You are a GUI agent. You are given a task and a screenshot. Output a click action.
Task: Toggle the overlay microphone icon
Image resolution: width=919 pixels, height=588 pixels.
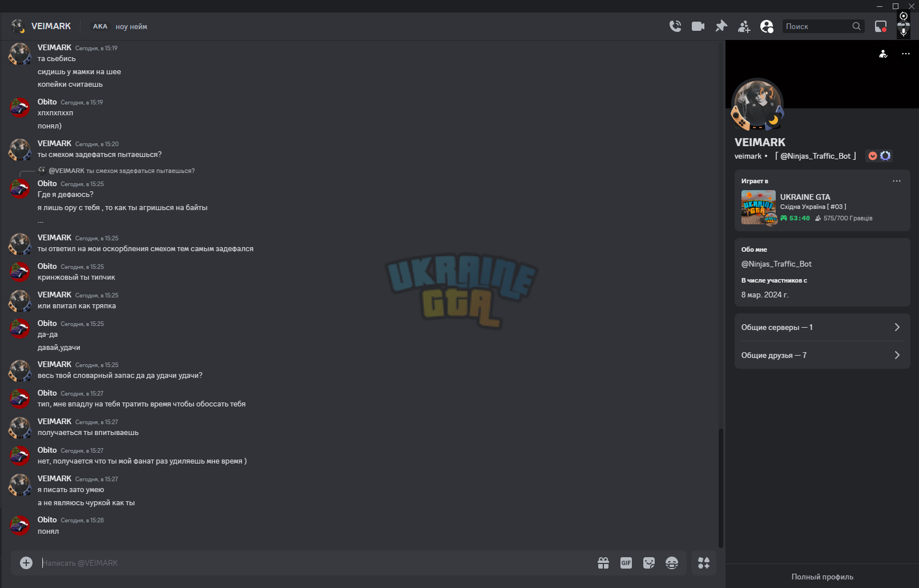(x=904, y=31)
